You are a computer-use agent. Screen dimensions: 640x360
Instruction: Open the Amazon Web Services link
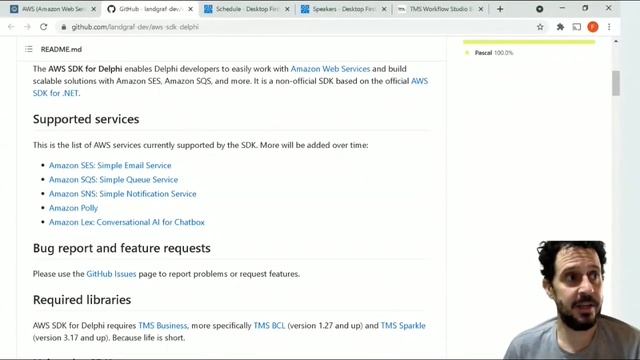click(x=330, y=69)
